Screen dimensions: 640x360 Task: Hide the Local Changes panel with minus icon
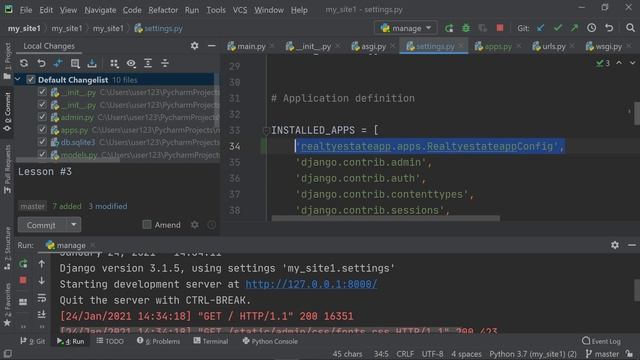[x=211, y=46]
